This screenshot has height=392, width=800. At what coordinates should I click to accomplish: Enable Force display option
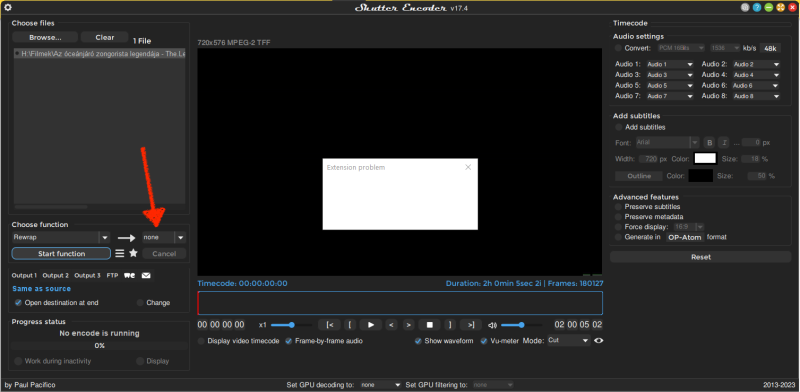pos(618,227)
